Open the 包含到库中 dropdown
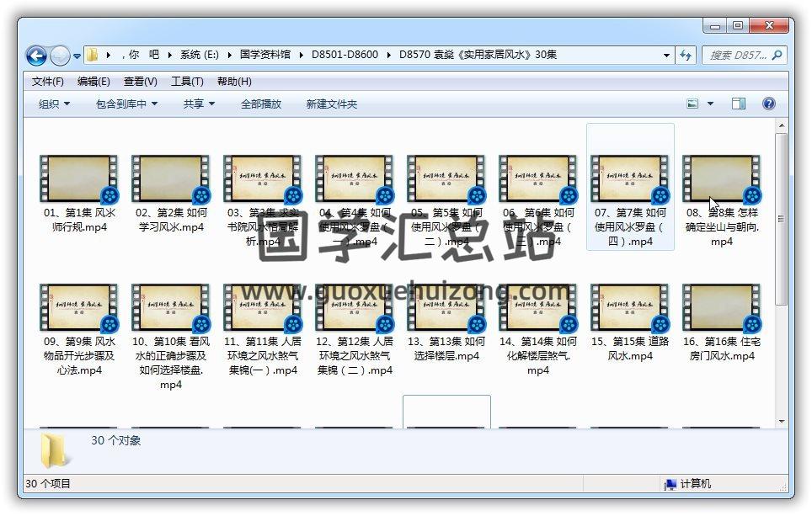 pyautogui.click(x=126, y=104)
